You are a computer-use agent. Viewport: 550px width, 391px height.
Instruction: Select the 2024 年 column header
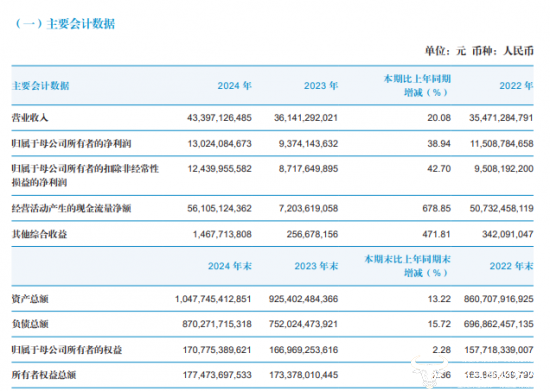point(234,86)
